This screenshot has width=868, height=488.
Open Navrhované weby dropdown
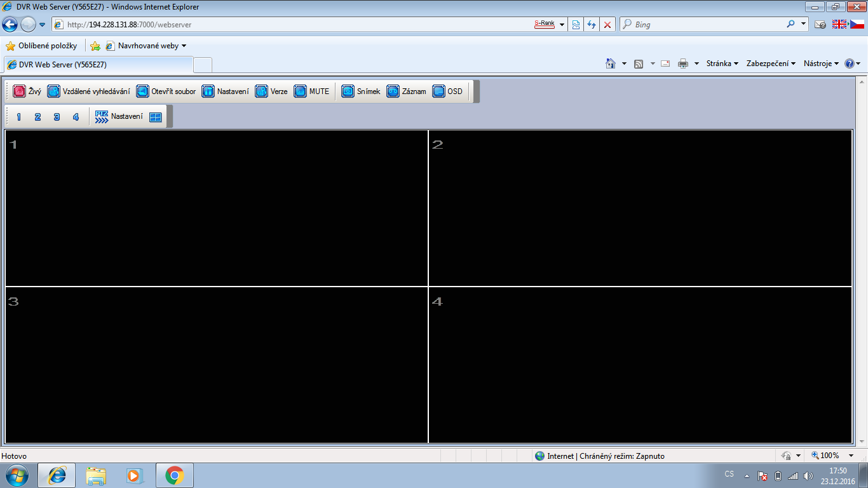(146, 46)
